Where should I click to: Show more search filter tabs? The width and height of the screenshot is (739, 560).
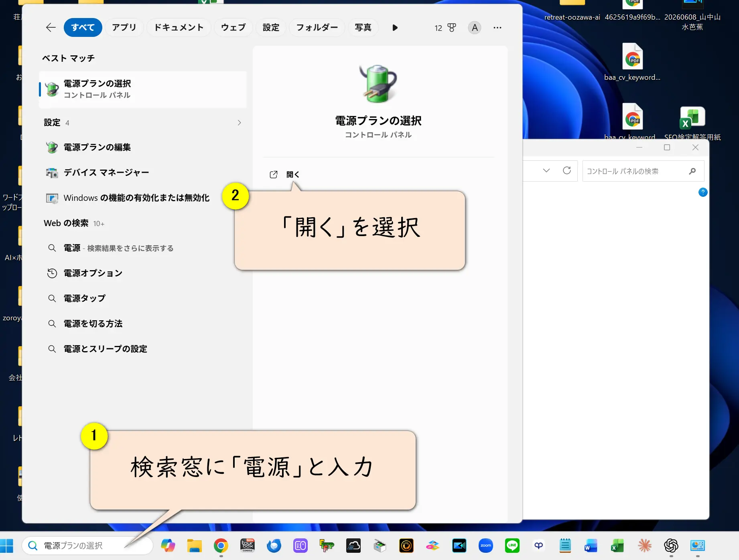[x=395, y=28]
